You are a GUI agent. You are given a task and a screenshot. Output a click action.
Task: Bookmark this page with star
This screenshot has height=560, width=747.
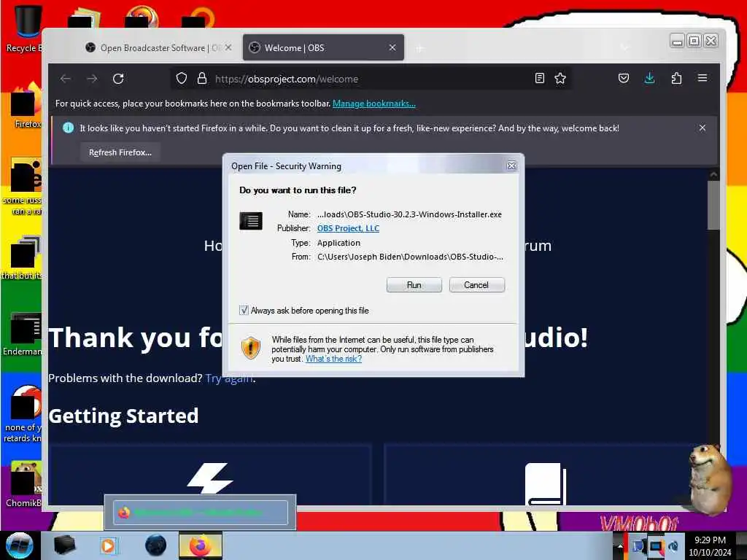[x=560, y=79]
